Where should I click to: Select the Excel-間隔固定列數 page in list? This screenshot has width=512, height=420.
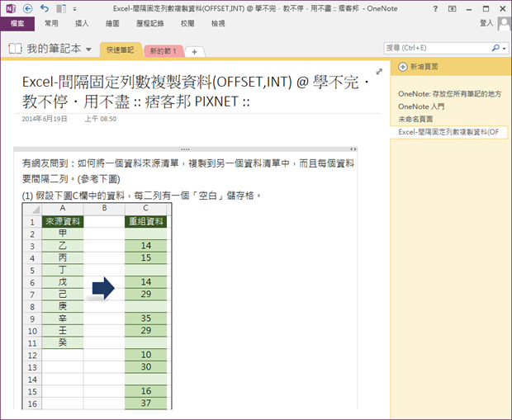tap(448, 132)
